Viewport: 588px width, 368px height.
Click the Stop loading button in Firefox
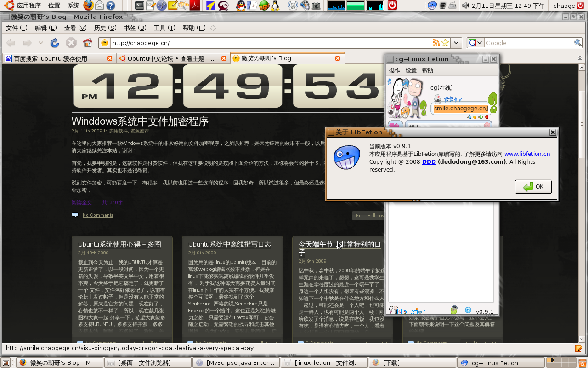(x=71, y=43)
